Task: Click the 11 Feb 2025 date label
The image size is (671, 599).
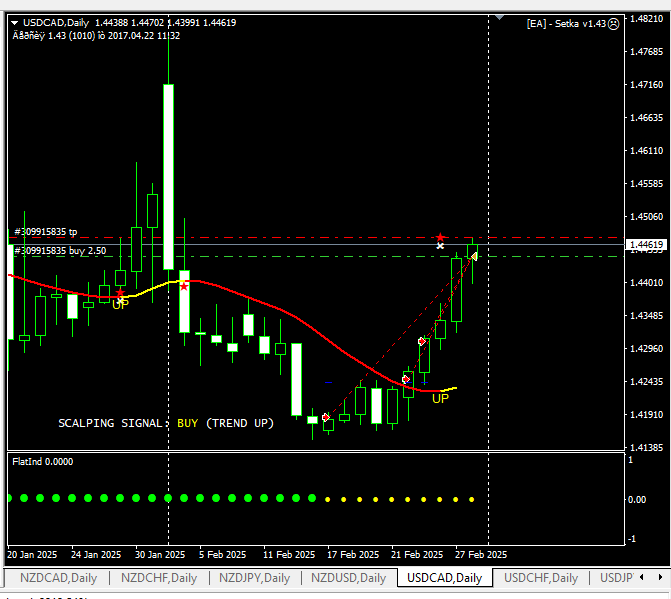Action: 289,555
